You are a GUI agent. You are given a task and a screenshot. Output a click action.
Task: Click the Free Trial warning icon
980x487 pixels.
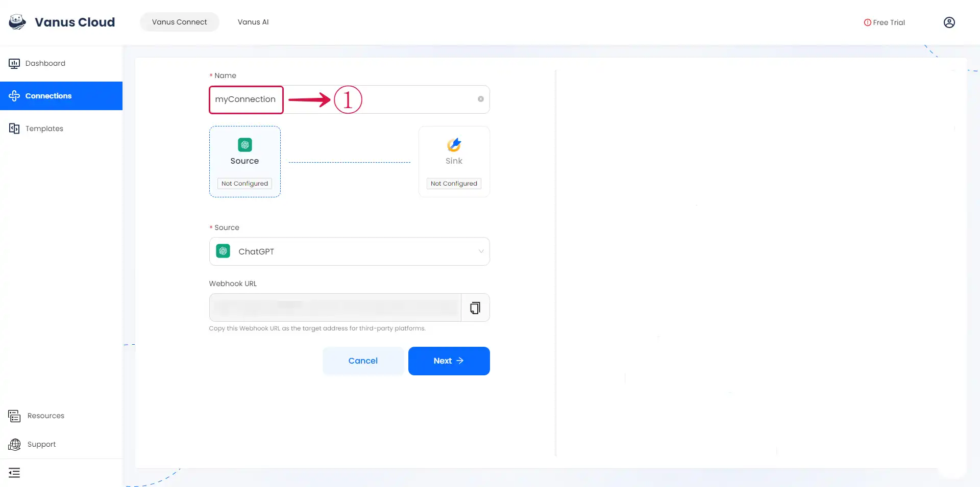pyautogui.click(x=867, y=22)
